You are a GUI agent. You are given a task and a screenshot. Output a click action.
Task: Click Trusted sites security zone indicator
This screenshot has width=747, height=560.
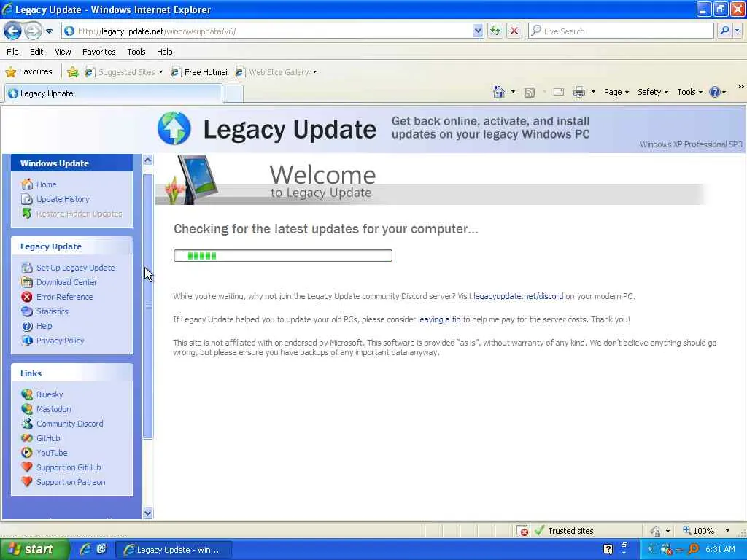pos(565,531)
